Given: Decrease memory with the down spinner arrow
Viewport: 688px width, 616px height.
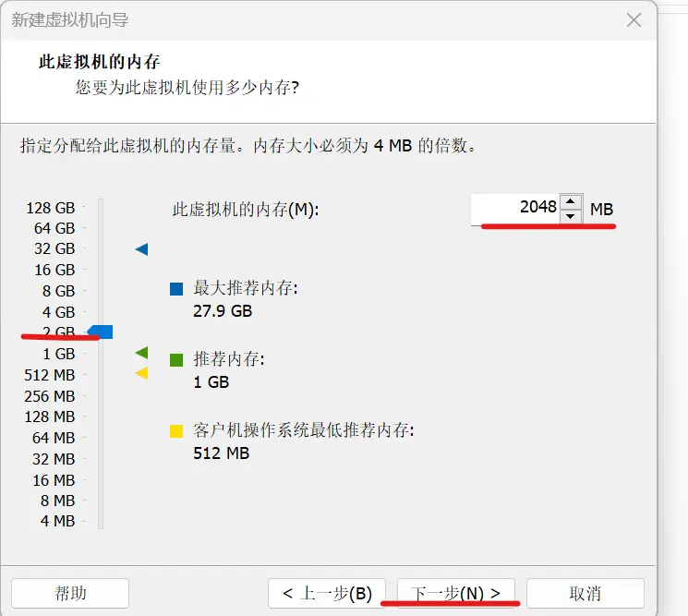Looking at the screenshot, I should [x=571, y=216].
